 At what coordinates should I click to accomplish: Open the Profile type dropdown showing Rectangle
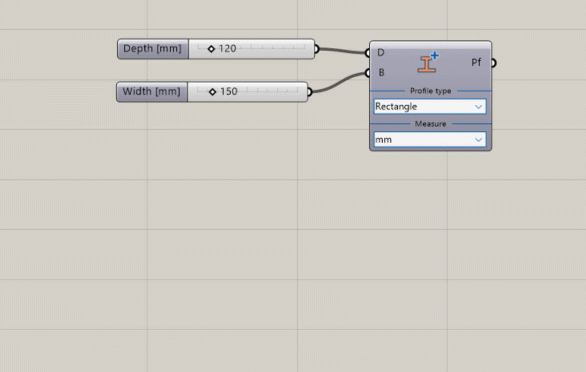[430, 107]
